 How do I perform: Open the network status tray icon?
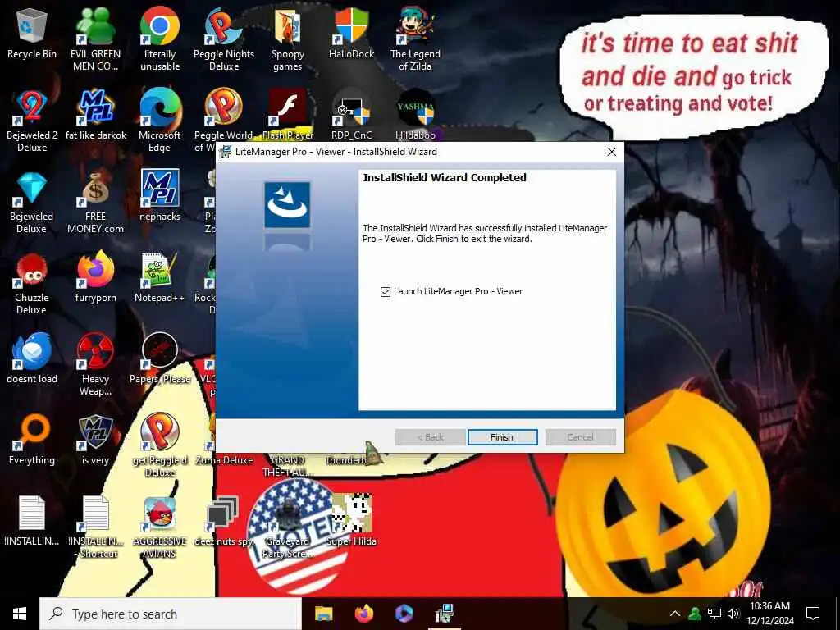tap(714, 614)
